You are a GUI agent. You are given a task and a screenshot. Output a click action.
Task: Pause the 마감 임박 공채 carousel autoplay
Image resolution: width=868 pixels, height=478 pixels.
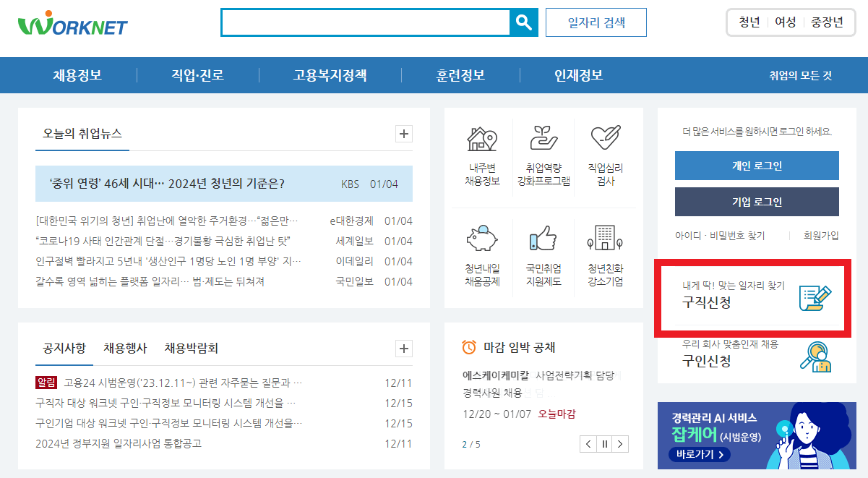[603, 443]
